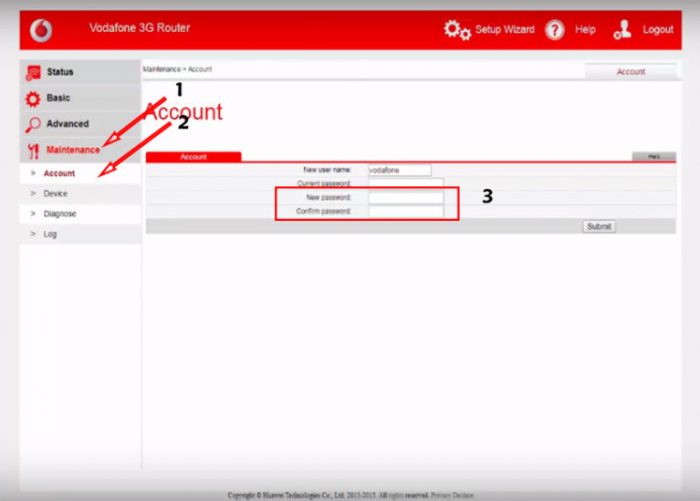Screen dimensions: 700x501
Task: Open the Setup Wizard link
Action: [x=504, y=29]
